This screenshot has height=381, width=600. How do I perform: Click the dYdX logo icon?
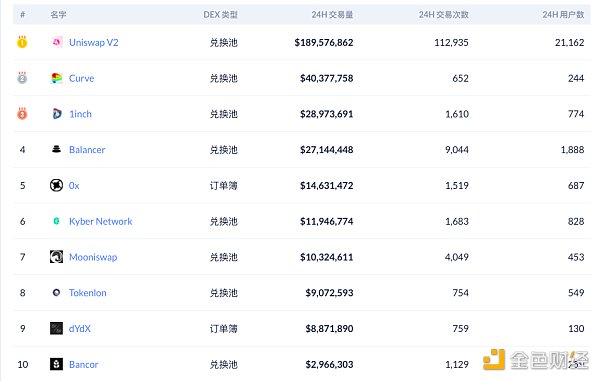click(56, 328)
